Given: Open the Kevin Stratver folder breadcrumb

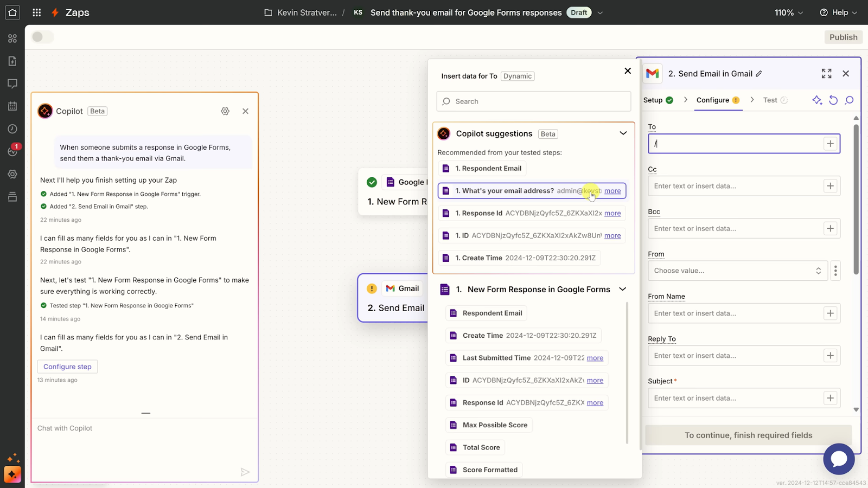Looking at the screenshot, I should (x=300, y=12).
